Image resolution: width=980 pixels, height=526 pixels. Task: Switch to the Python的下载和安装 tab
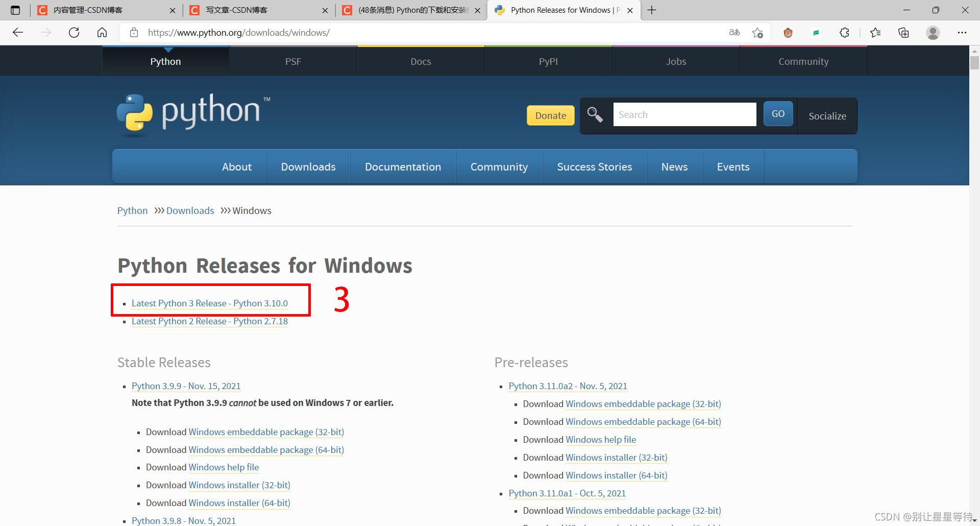click(x=411, y=10)
